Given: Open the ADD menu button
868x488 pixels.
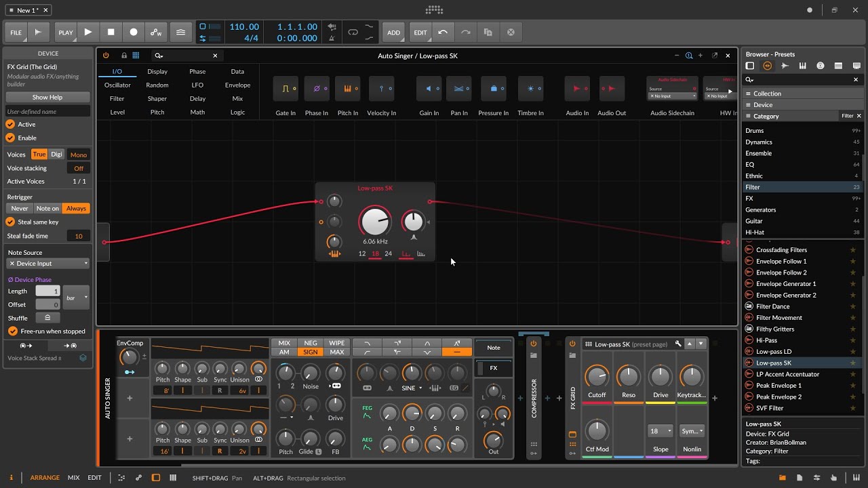Looking at the screenshot, I should [x=393, y=32].
